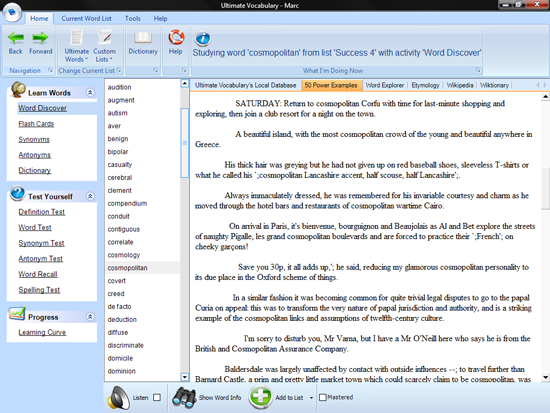Click the green plus Add to List icon
550x413 pixels.
pyautogui.click(x=261, y=397)
